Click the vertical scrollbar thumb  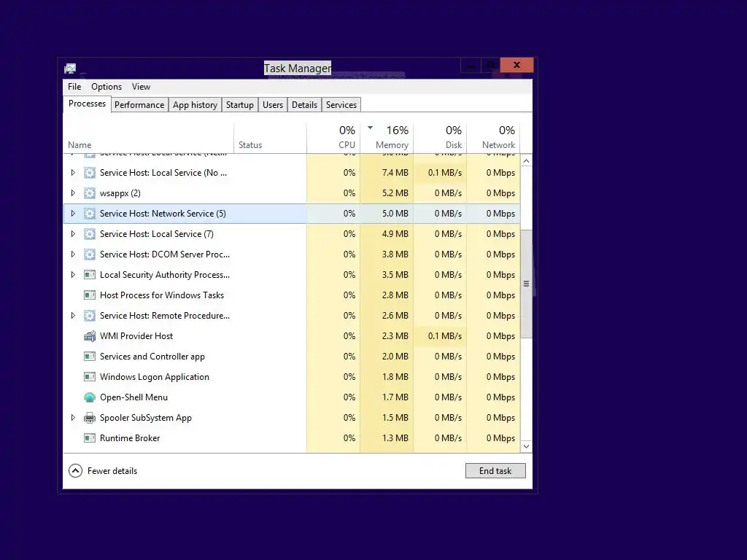coord(526,284)
